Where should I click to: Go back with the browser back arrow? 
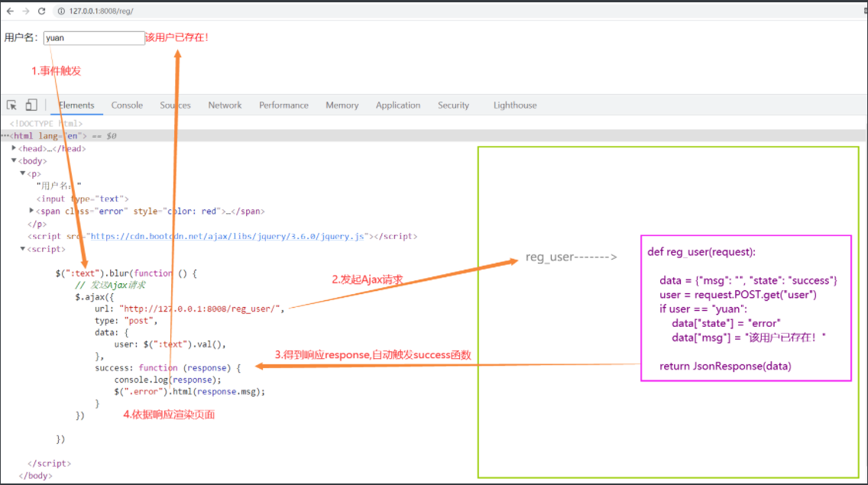click(x=10, y=11)
